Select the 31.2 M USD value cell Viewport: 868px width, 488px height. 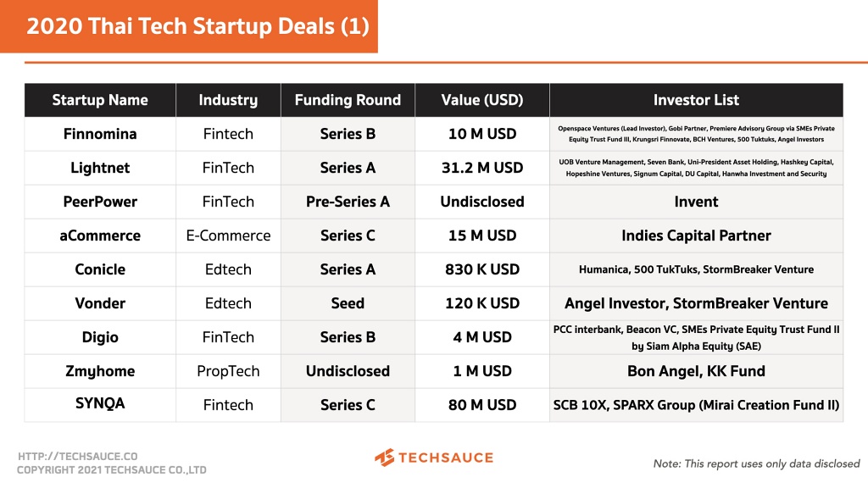click(x=482, y=168)
